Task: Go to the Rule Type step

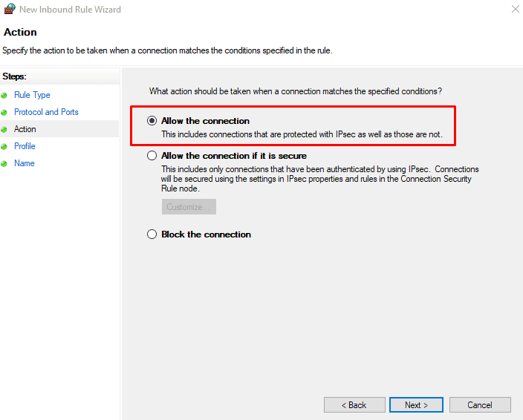Action: (x=32, y=95)
